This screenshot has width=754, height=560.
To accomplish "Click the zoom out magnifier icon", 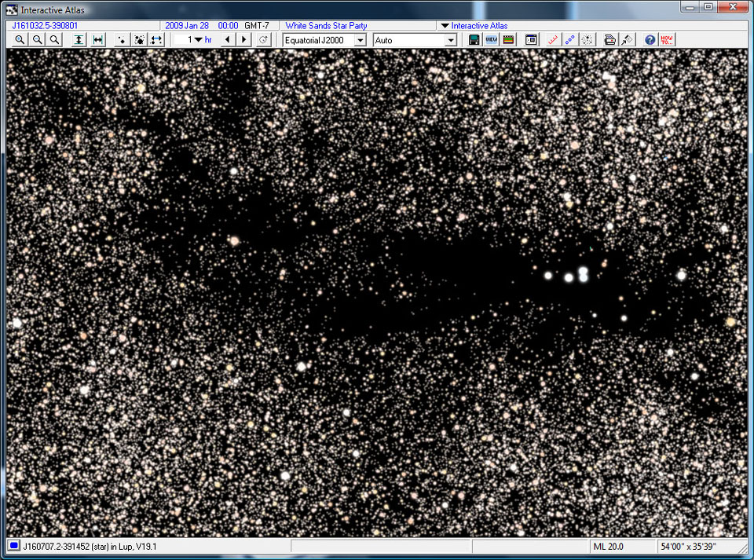I will pyautogui.click(x=37, y=40).
